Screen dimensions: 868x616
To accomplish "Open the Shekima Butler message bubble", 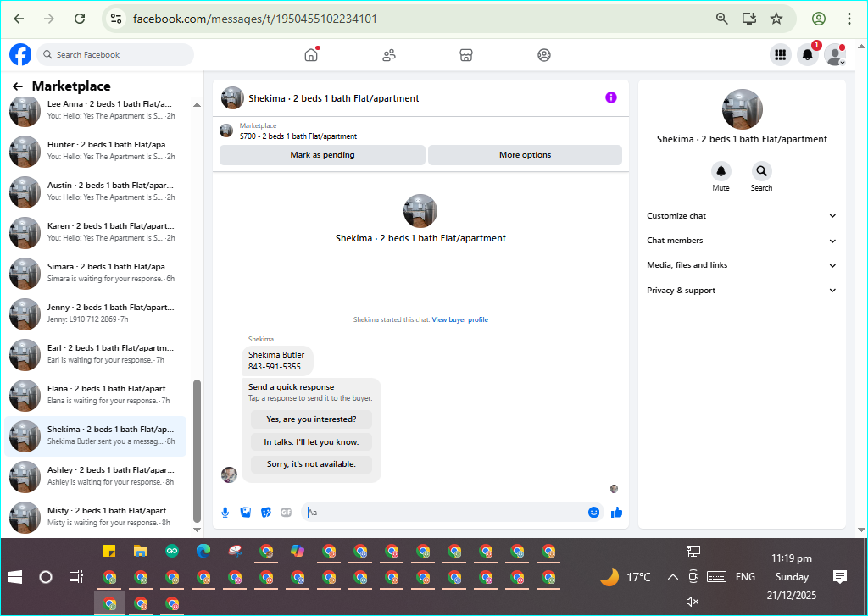I will coord(277,361).
